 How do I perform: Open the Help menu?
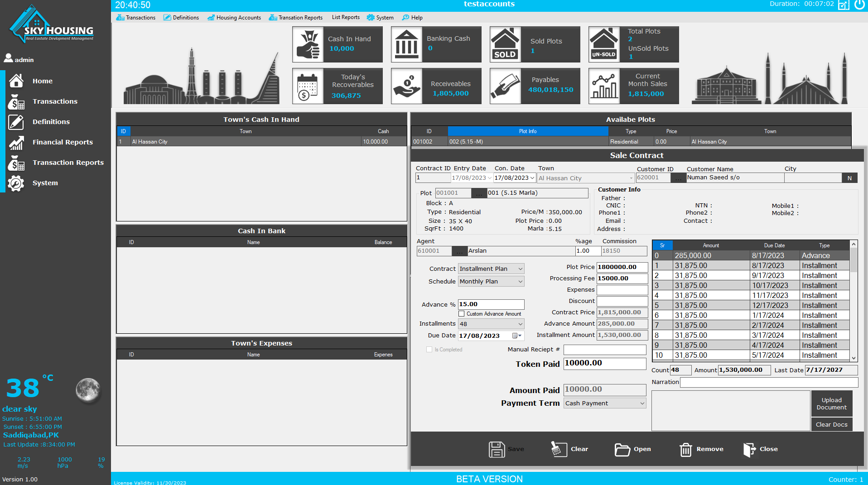pos(412,18)
